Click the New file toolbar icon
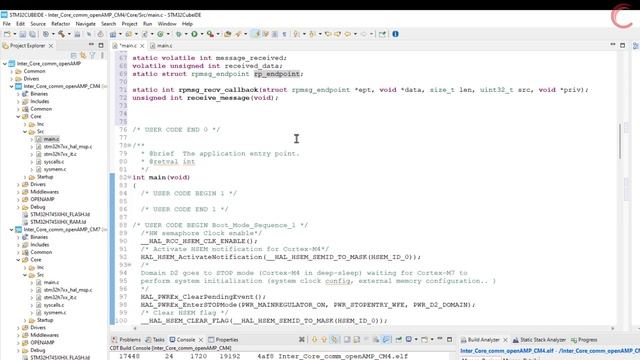This screenshot has height=360, width=640. 7,34
